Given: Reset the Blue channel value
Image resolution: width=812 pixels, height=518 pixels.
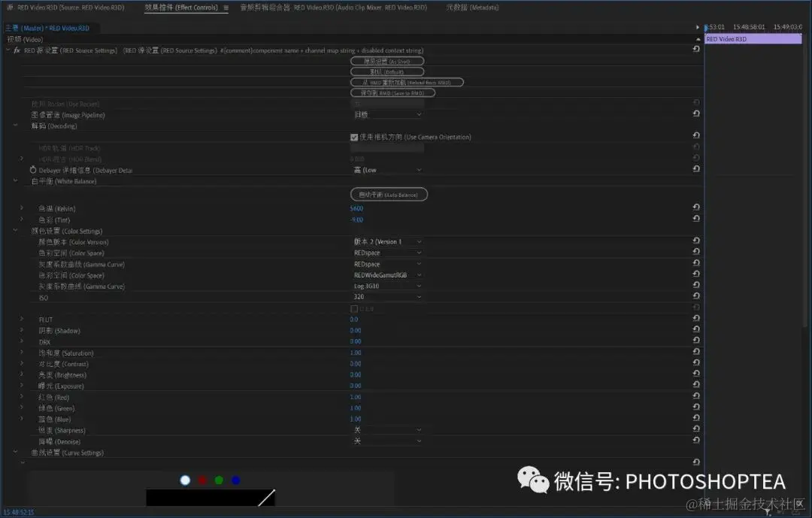Looking at the screenshot, I should [x=696, y=417].
